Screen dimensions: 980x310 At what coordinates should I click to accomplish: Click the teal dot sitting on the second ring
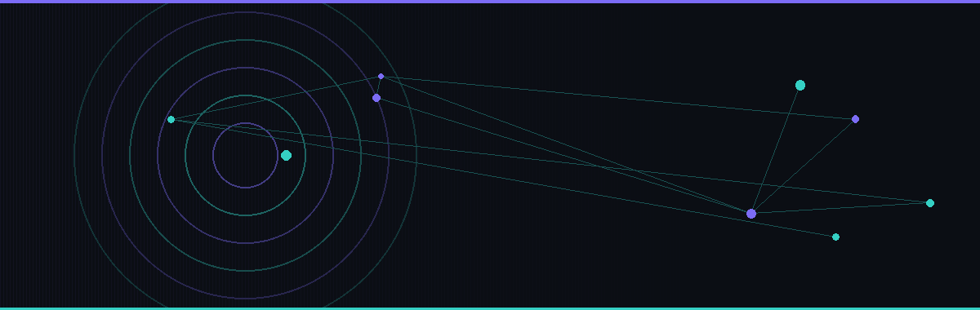tap(286, 155)
